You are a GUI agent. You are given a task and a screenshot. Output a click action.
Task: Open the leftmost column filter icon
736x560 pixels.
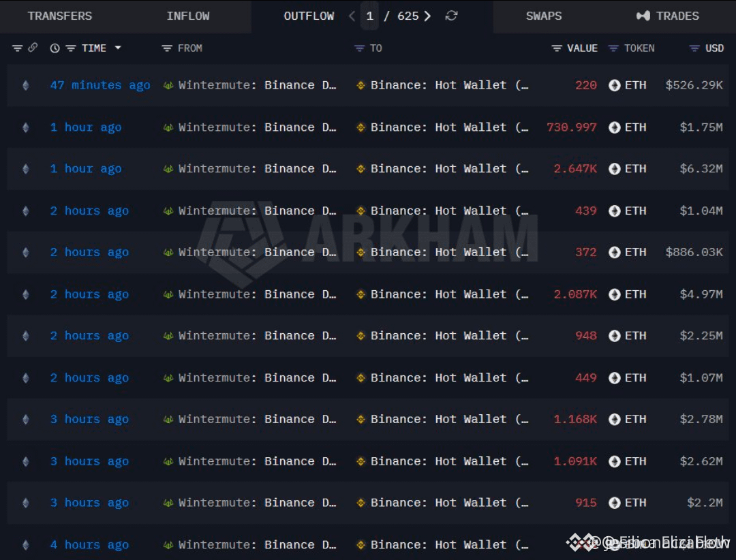17,48
